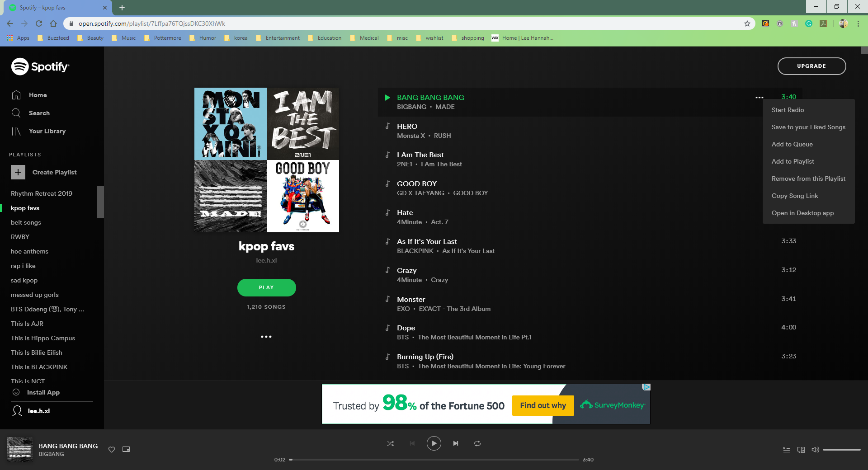Open connect to a device icon
The height and width of the screenshot is (470, 868).
(x=801, y=450)
